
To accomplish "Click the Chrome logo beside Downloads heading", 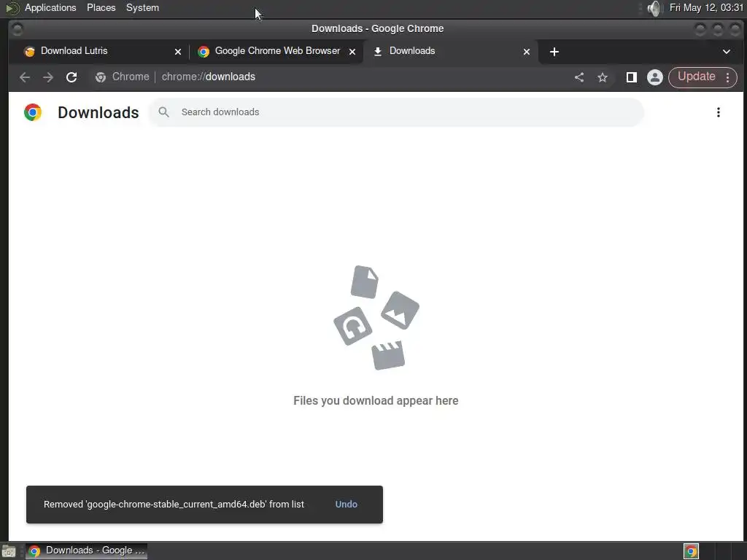I will click(x=33, y=112).
